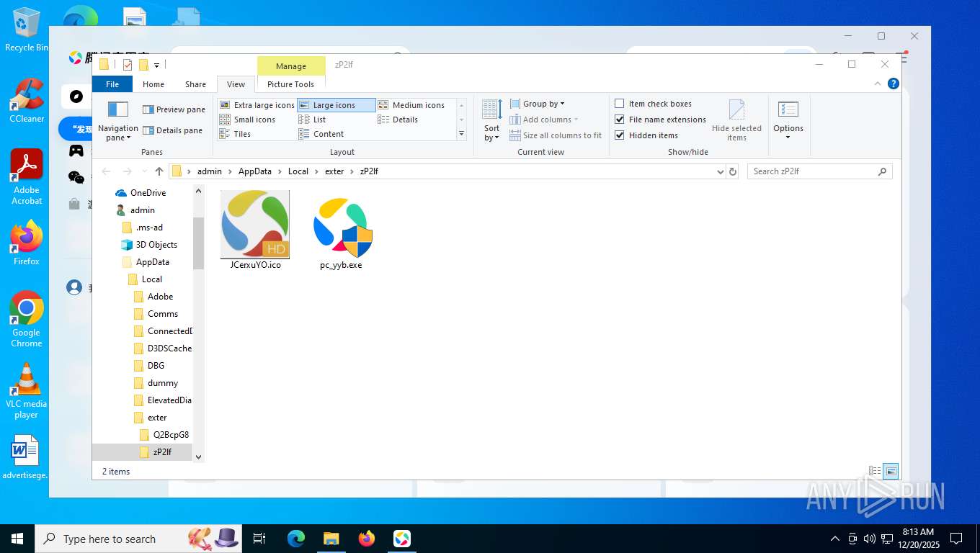Screen dimensions: 980x553
Task: Show hidden tray icons chevron
Action: [835, 539]
